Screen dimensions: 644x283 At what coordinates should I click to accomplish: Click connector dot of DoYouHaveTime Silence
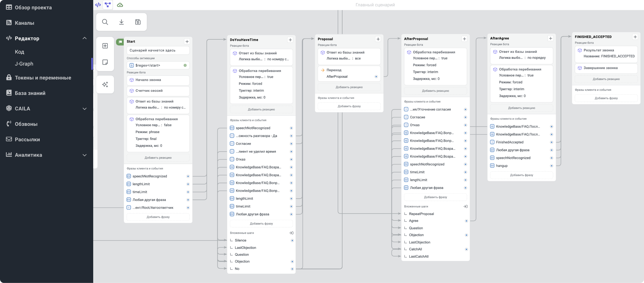292,240
